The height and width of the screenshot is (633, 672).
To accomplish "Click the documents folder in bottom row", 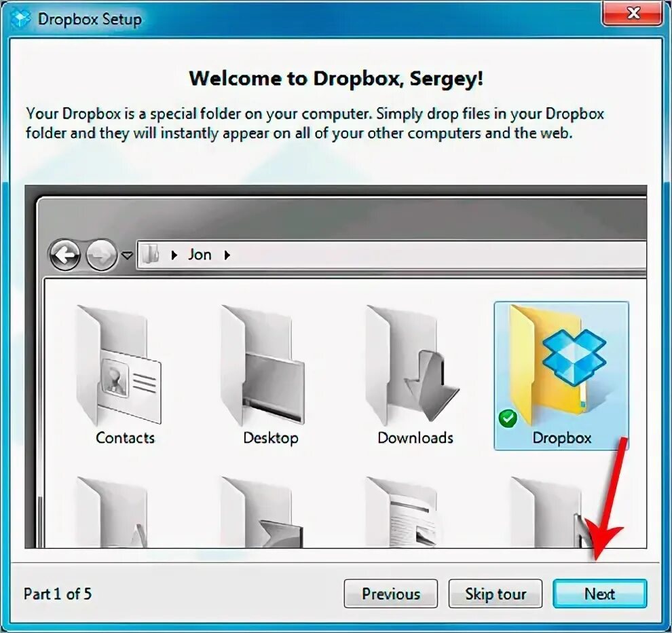I will [x=402, y=512].
